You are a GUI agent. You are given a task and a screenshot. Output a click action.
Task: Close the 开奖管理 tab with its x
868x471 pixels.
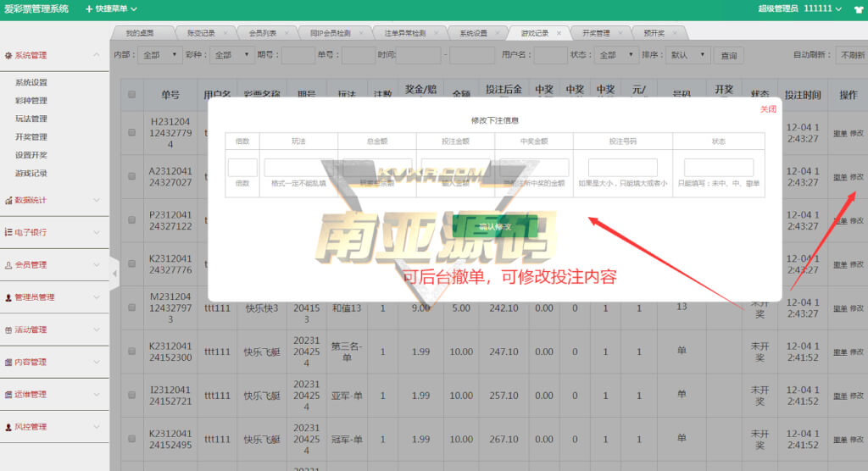click(620, 33)
